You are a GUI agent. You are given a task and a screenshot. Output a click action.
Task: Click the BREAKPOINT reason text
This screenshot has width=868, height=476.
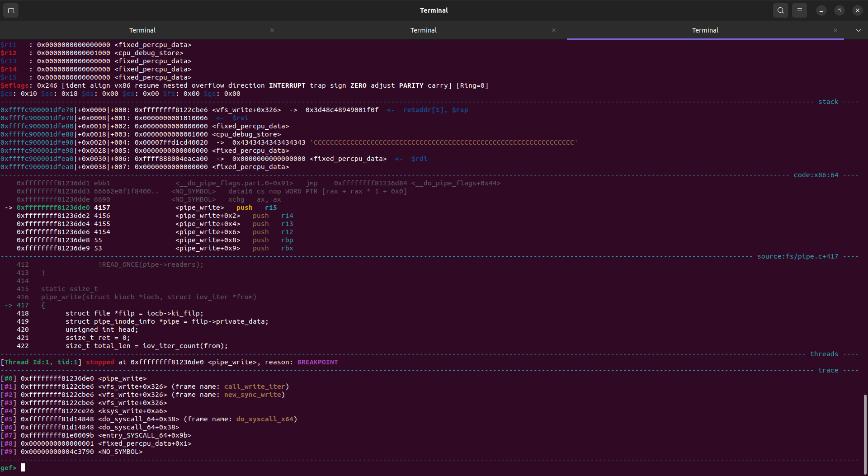(x=317, y=362)
